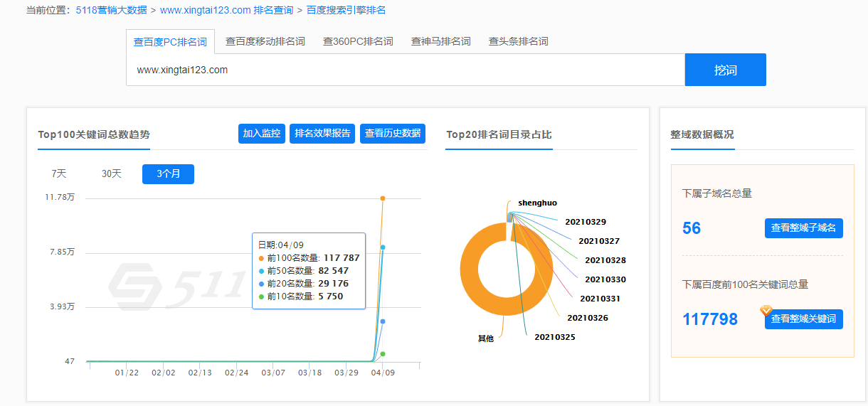Click the blue top-20 data point on chart
This screenshot has height=406, width=868.
(x=383, y=321)
